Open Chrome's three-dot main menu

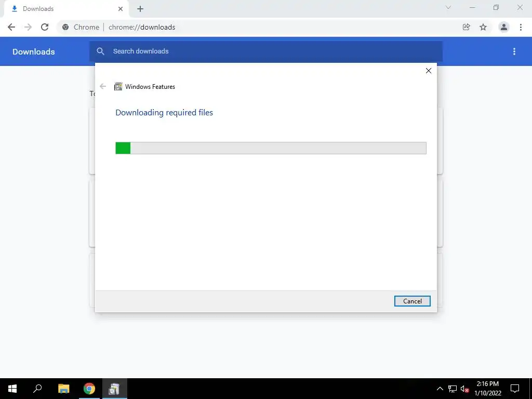521,27
